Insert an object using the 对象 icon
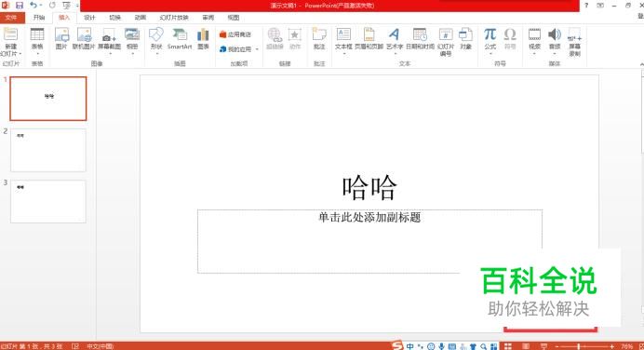Screen dimensions: 644x350 click(465, 38)
